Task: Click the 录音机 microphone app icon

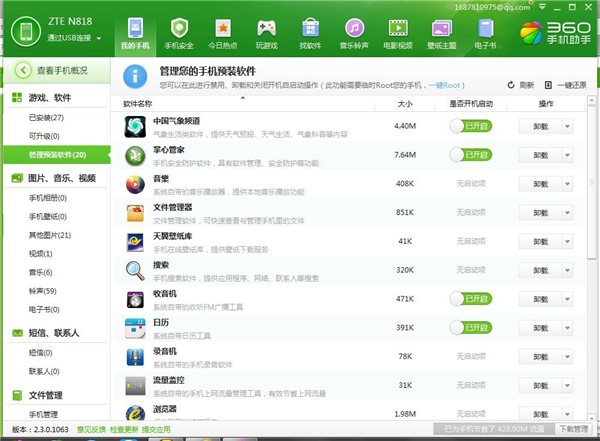Action: click(135, 357)
